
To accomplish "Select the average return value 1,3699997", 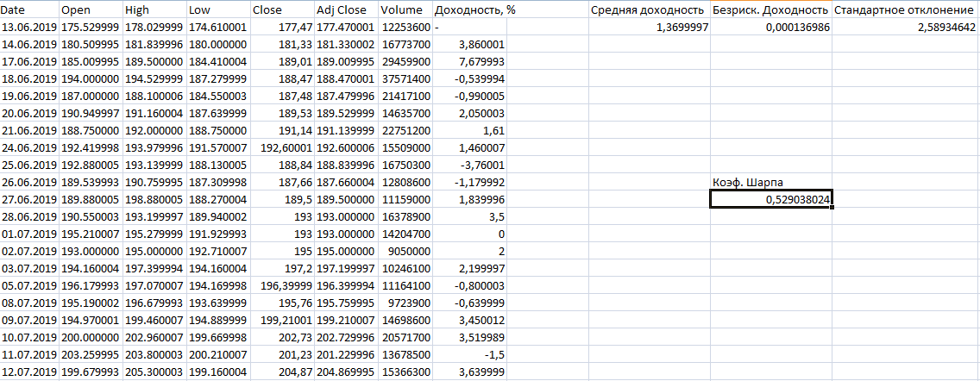I will coord(649,28).
